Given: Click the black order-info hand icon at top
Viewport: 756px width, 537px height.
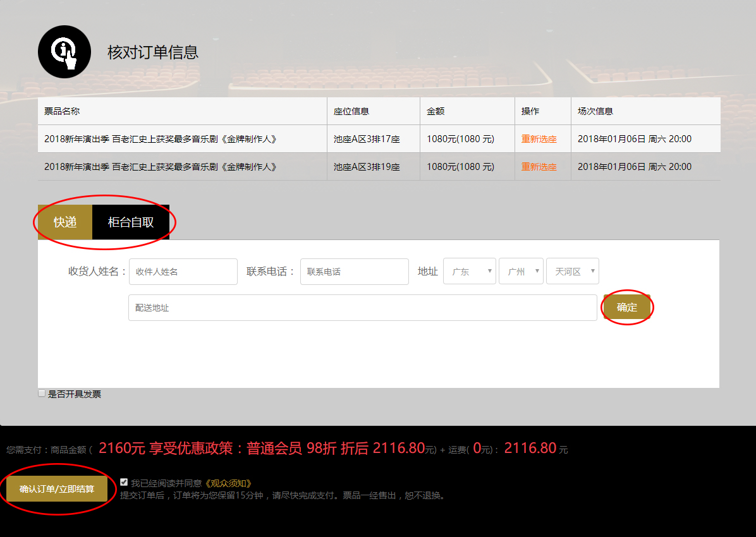Looking at the screenshot, I should point(64,51).
